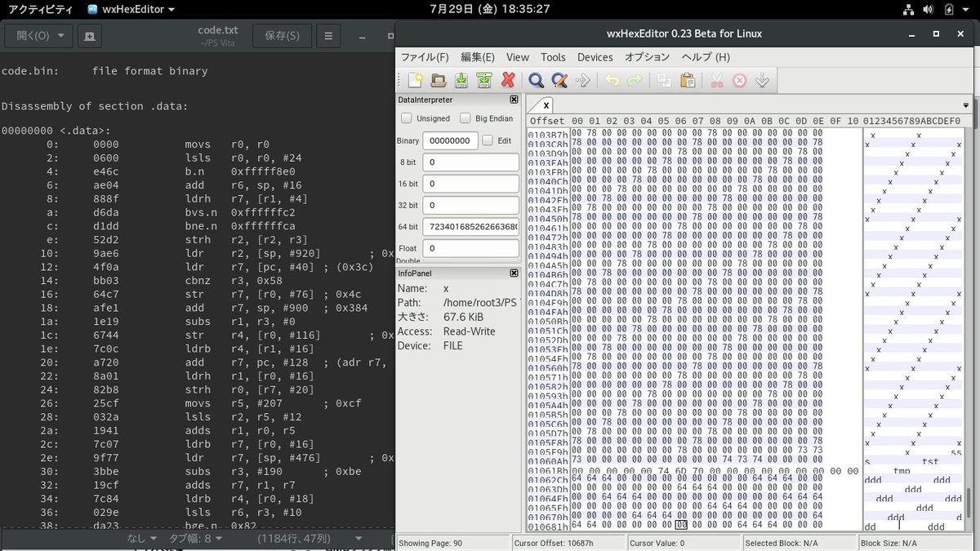
Task: Open the 開く(O) dropdown in text editor
Action: coord(38,36)
